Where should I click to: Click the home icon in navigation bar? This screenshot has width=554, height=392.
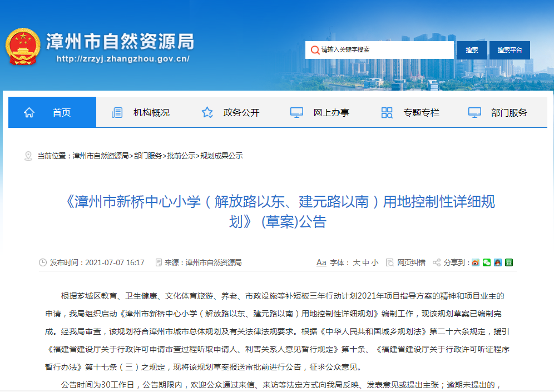click(x=29, y=112)
